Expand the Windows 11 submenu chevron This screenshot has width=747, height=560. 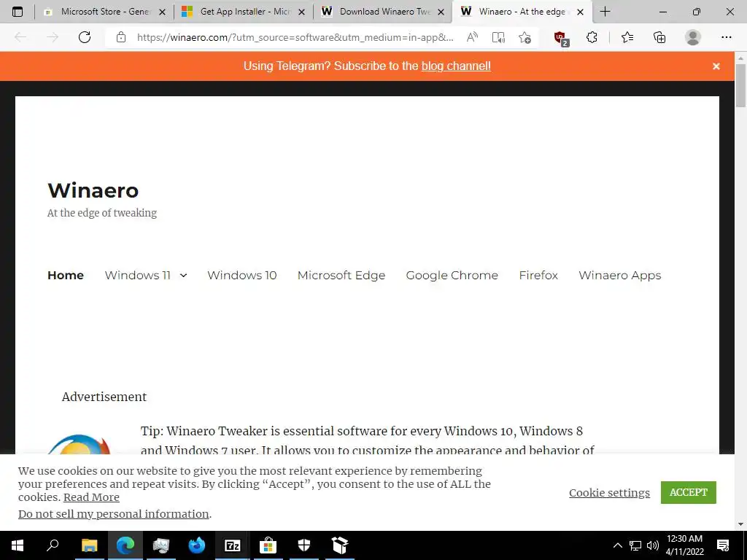click(183, 275)
